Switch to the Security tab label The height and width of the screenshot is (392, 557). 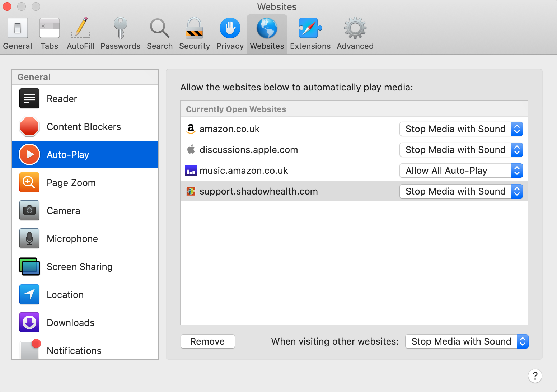tap(195, 46)
